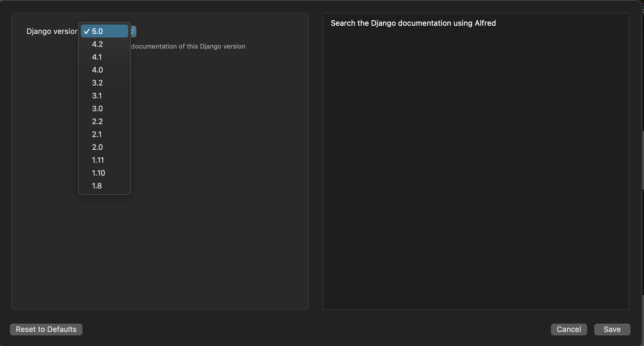Image resolution: width=644 pixels, height=346 pixels.
Task: Click the Django version label
Action: pyautogui.click(x=52, y=31)
